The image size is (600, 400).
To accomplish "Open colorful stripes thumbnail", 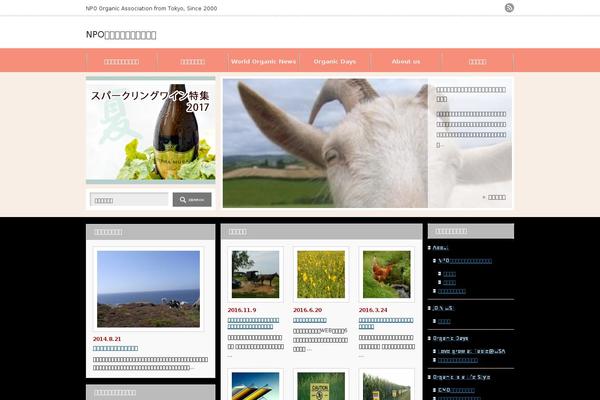I will (x=256, y=386).
